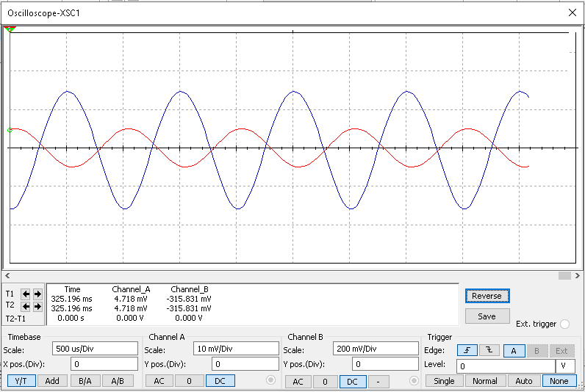Click trigger Level unit V box
This screenshot has height=392, width=585.
pyautogui.click(x=565, y=366)
